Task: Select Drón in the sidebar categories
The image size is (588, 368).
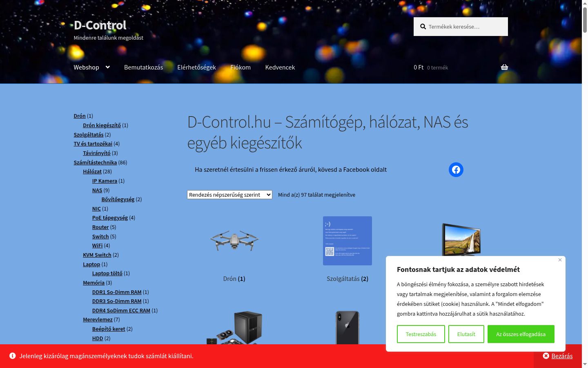Action: 80,116
